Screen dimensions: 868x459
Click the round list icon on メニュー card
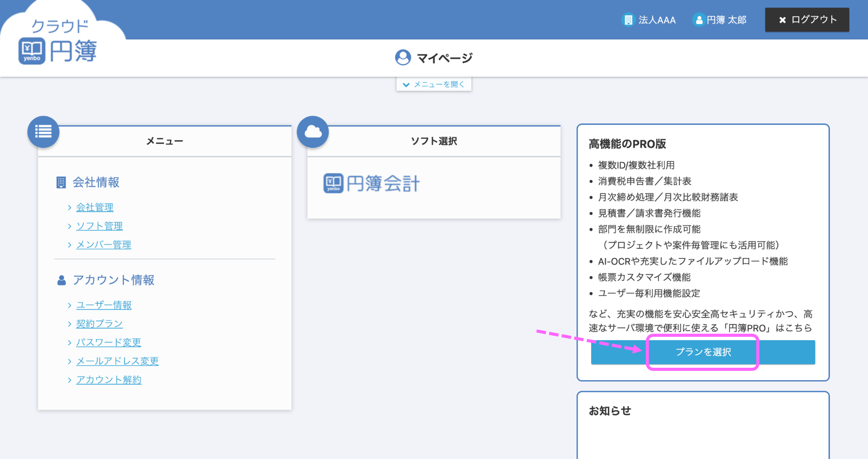click(x=43, y=132)
